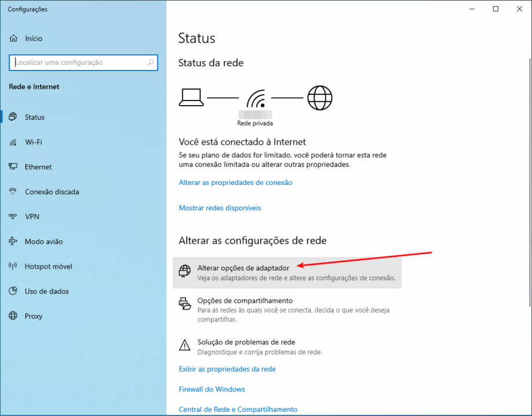Click the Ethernet monitor icon in sidebar
Screen dimensions: 532x416
(13, 167)
